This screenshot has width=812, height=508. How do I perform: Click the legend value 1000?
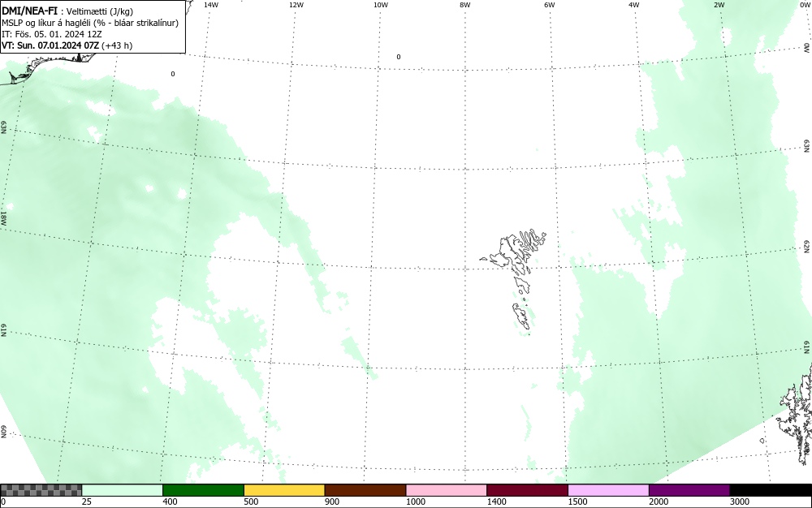coord(416,502)
